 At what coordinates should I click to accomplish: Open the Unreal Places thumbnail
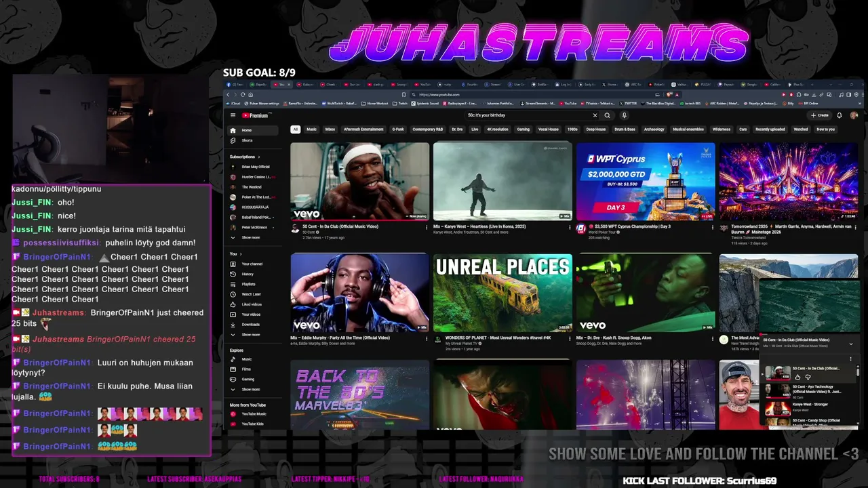(502, 293)
